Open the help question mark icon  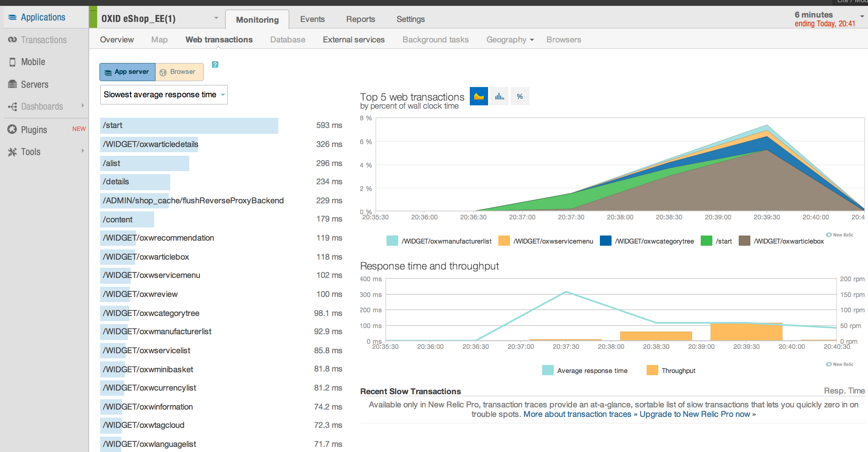pos(215,65)
